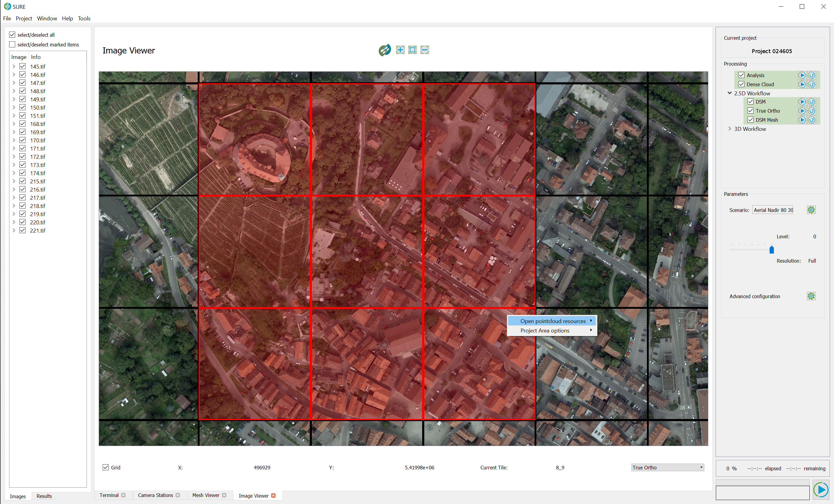
Task: Open Advanced configuration gear icon
Action: (x=811, y=296)
